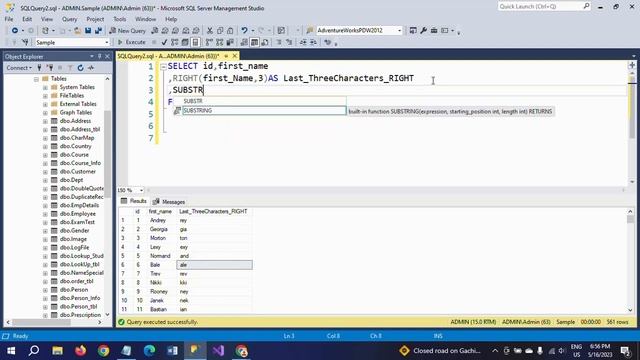This screenshot has width=640, height=360.
Task: Click the navigate backward circular arrow icon
Action: [15, 31]
